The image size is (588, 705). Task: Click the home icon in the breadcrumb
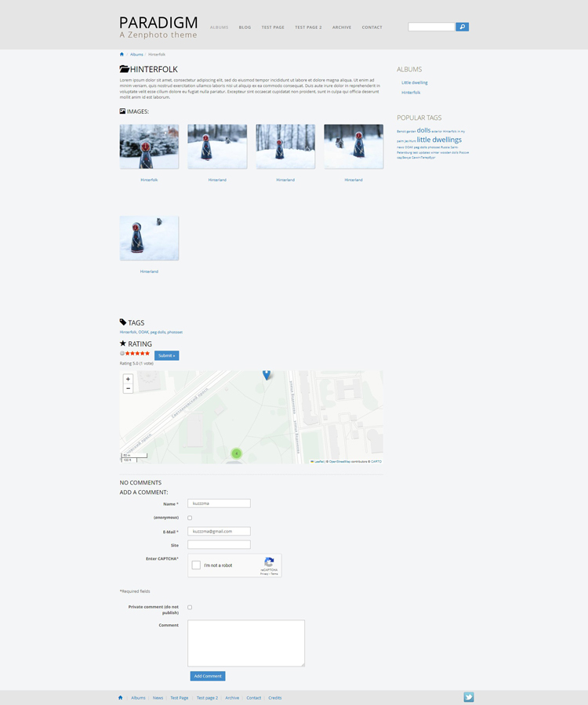click(122, 54)
